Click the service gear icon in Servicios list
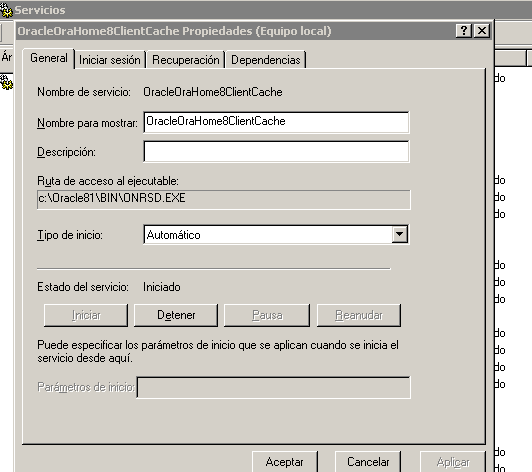 [x=6, y=82]
